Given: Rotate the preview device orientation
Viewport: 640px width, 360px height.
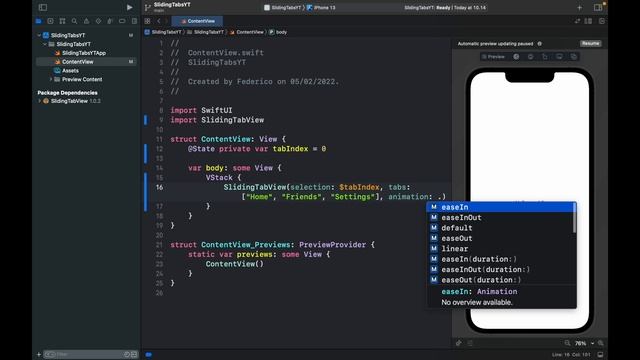Looking at the screenshot, I should [x=545, y=57].
